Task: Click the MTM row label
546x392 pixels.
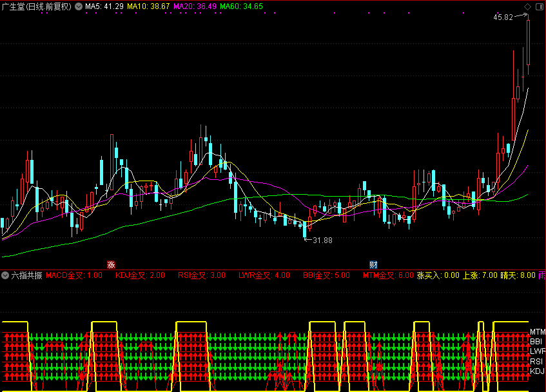Action: tap(538, 332)
